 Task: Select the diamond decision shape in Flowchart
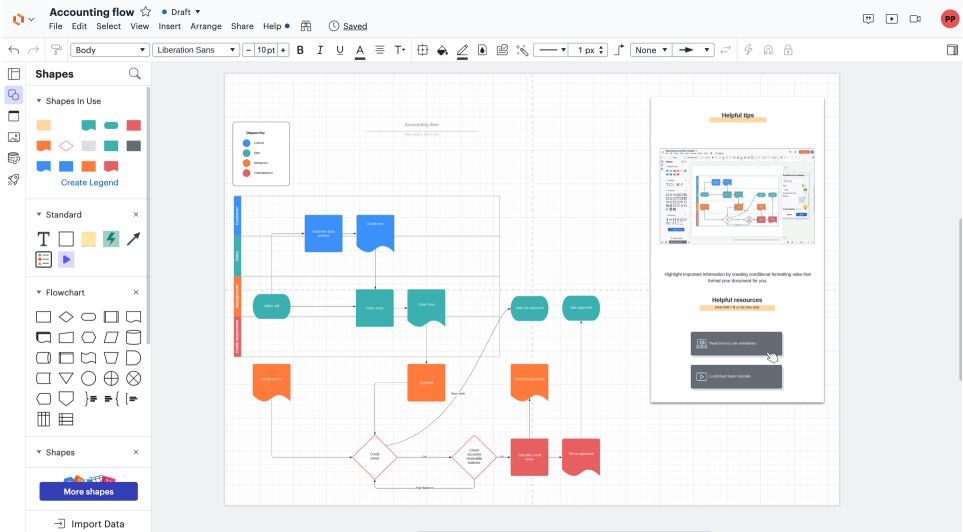pos(66,317)
